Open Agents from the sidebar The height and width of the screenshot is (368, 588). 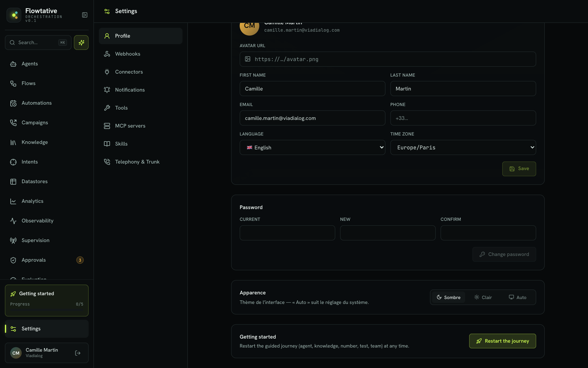coord(47,64)
